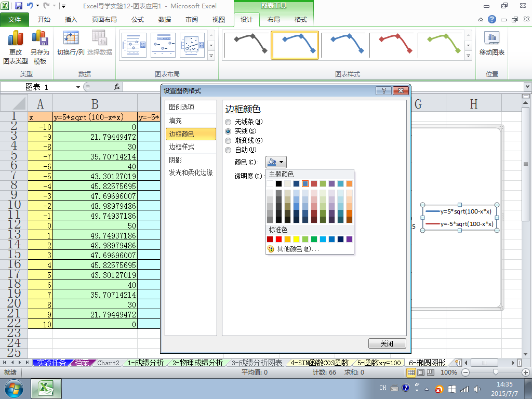Click the Close button (关闭) in dialog
This screenshot has height=399, width=532.
pyautogui.click(x=387, y=343)
